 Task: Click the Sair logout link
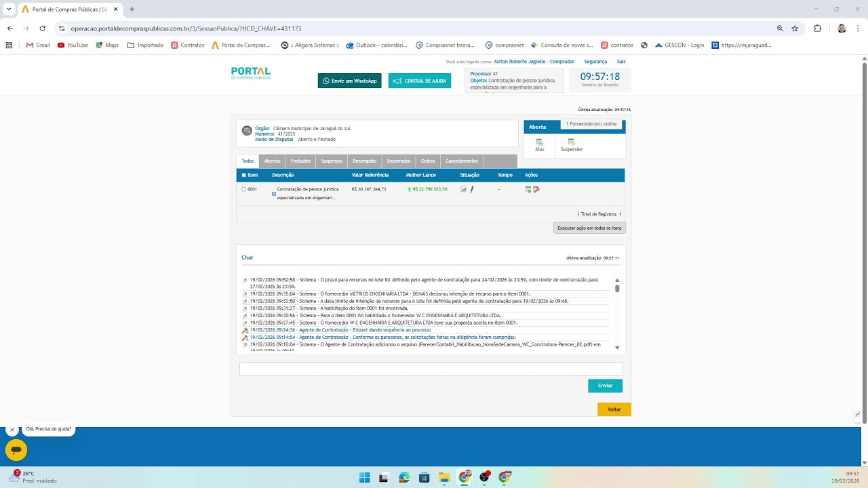coord(621,62)
